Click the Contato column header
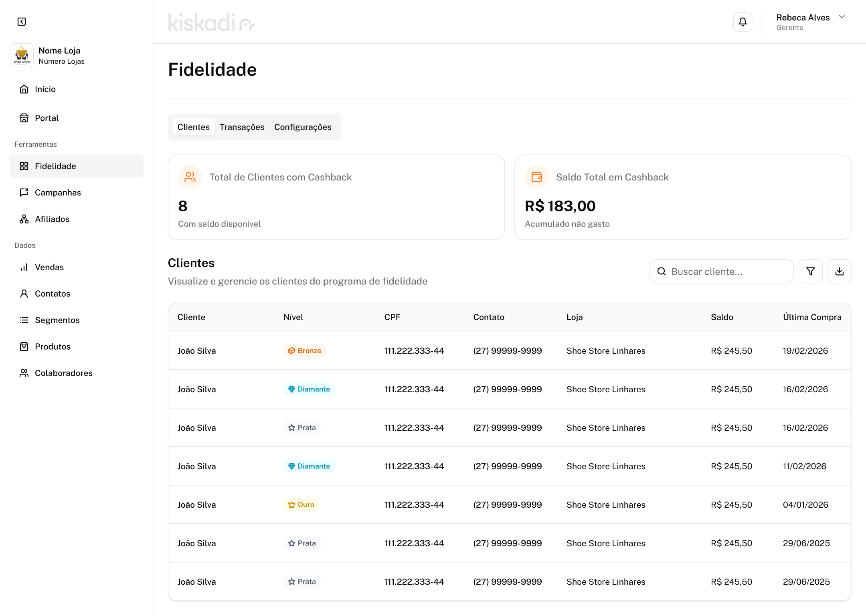The width and height of the screenshot is (866, 616). pos(489,317)
